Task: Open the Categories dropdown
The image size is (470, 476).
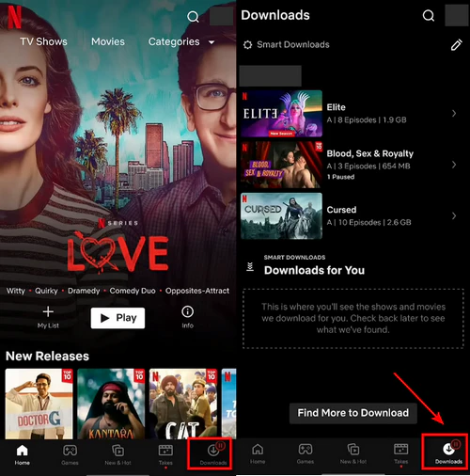Action: pyautogui.click(x=181, y=41)
